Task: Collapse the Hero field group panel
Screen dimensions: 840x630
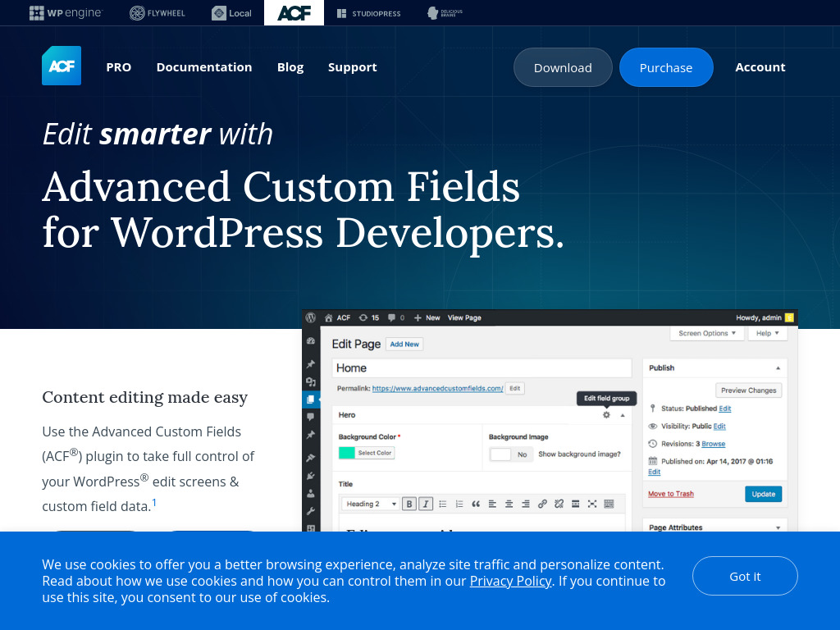Action: click(623, 415)
